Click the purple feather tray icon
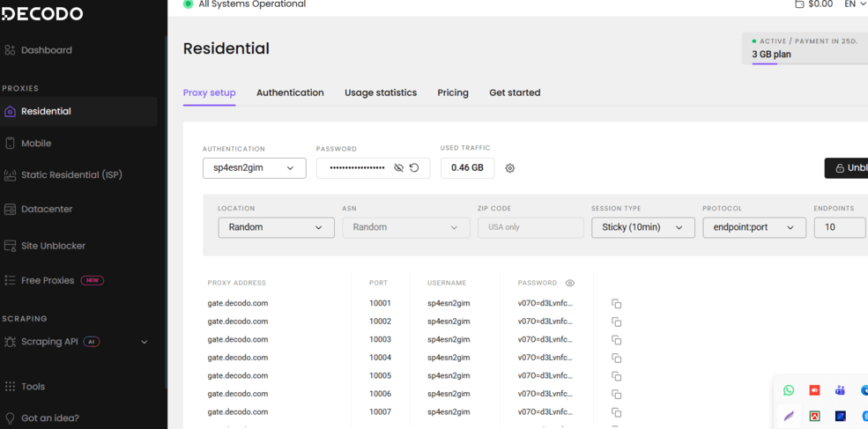 [x=789, y=416]
